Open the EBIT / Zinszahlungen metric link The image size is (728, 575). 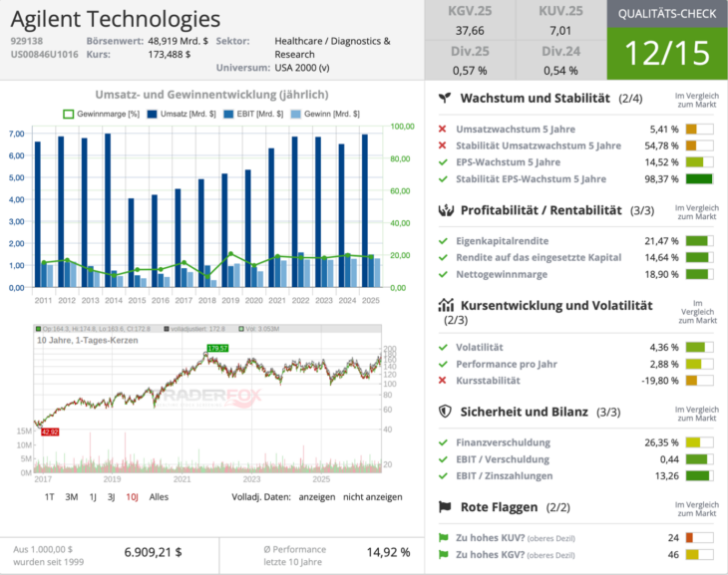pyautogui.click(x=505, y=476)
